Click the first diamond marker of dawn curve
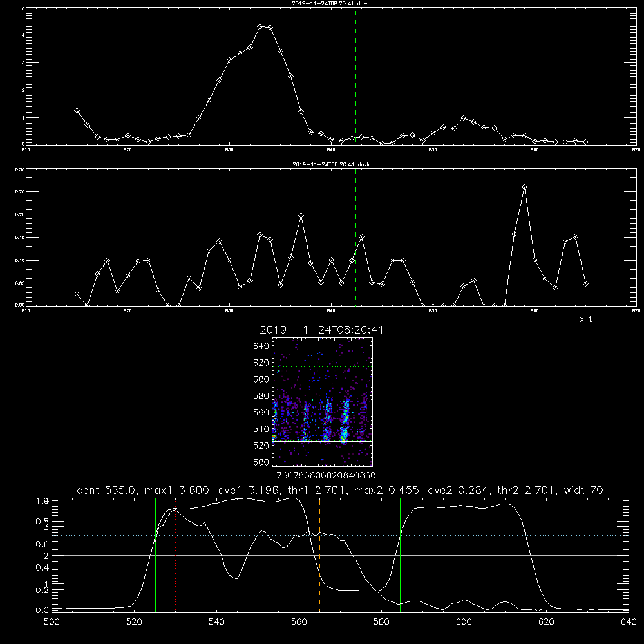 pyautogui.click(x=77, y=111)
